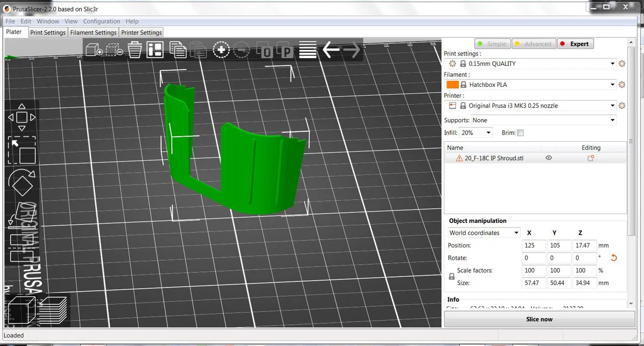Click the Slice now button
Image resolution: width=644 pixels, height=346 pixels.
pos(539,319)
